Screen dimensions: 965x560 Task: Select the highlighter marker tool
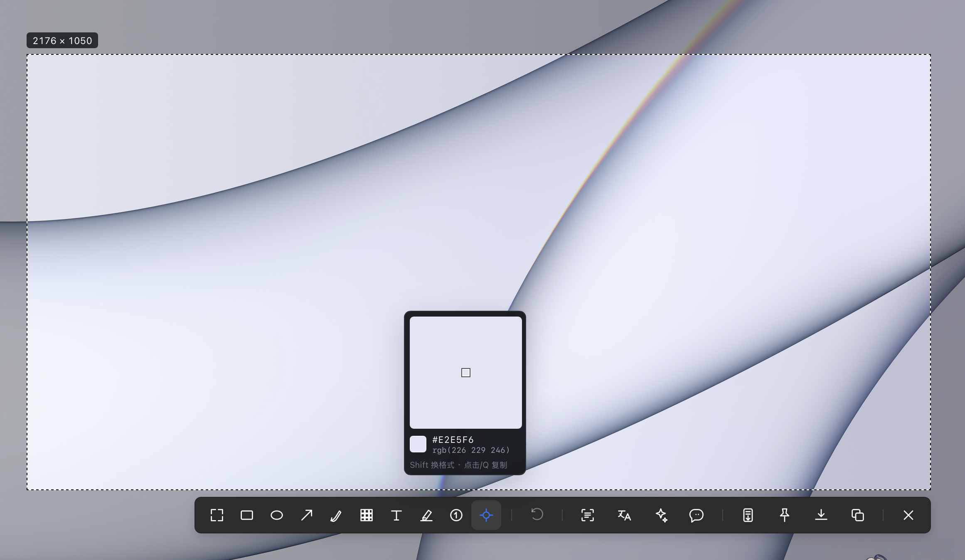click(426, 515)
